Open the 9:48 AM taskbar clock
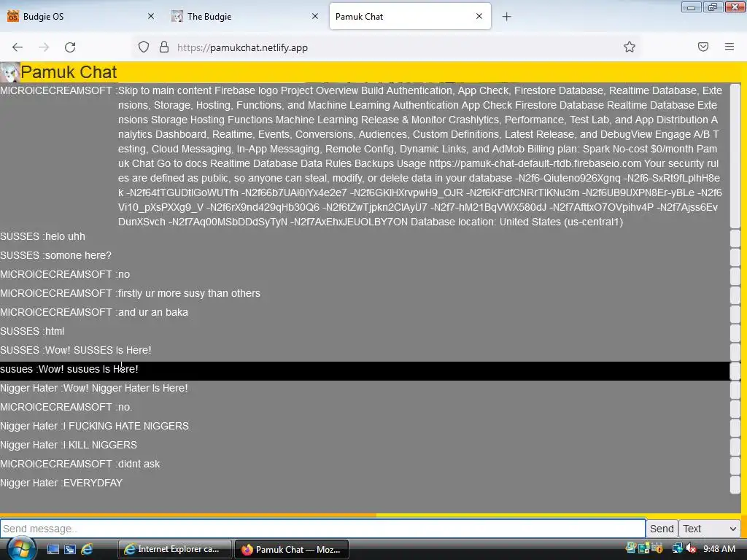 [719, 549]
